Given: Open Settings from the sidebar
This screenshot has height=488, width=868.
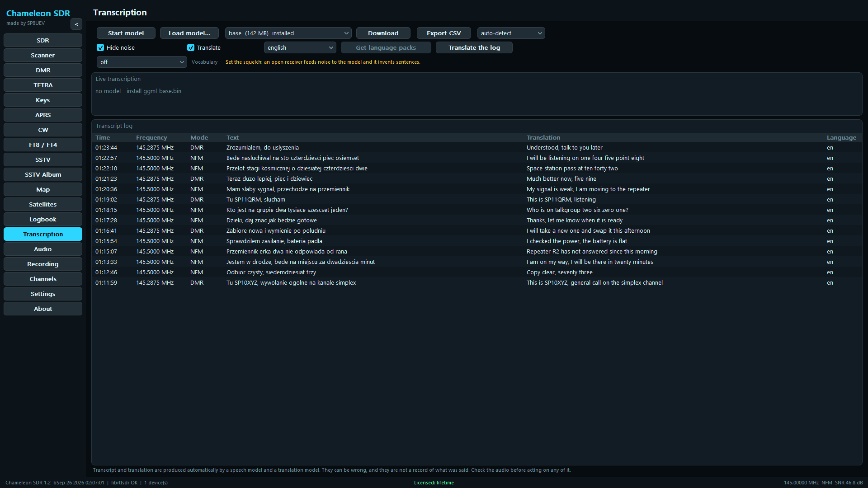Looking at the screenshot, I should point(43,294).
